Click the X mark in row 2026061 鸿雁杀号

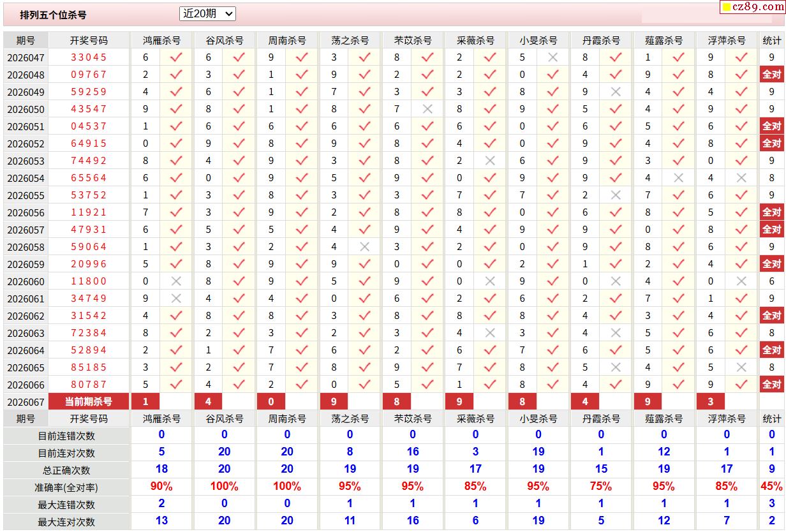177,299
